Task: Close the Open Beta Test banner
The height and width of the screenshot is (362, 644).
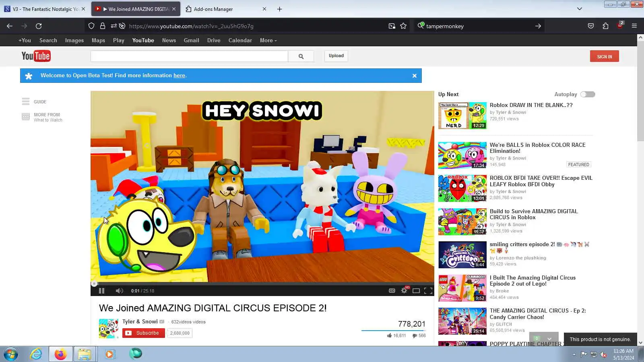Action: pos(415,76)
